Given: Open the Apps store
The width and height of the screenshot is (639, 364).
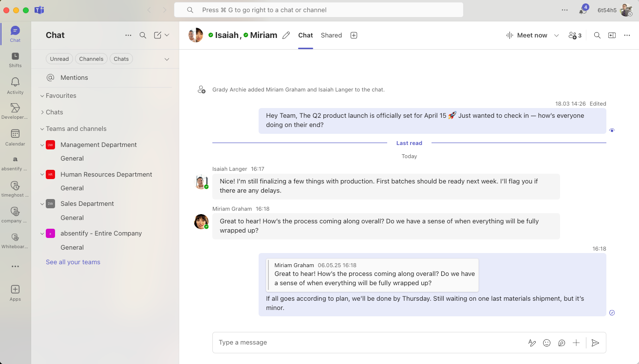Looking at the screenshot, I should 15,293.
